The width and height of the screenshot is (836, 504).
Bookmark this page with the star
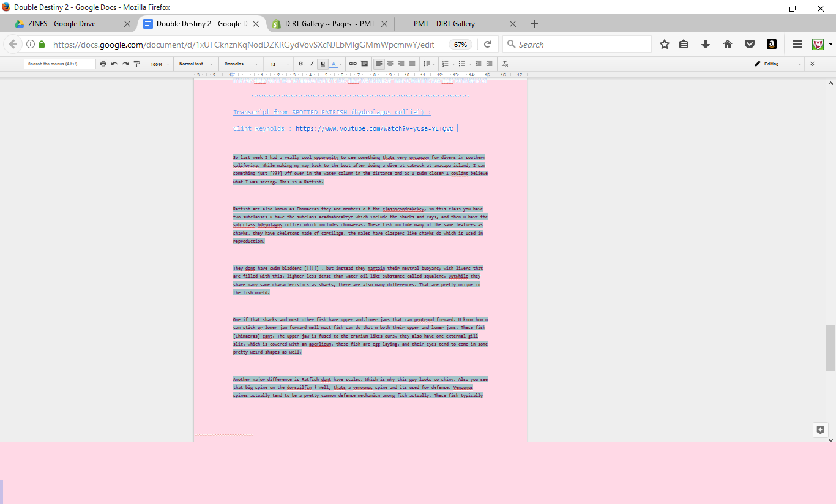click(x=665, y=44)
